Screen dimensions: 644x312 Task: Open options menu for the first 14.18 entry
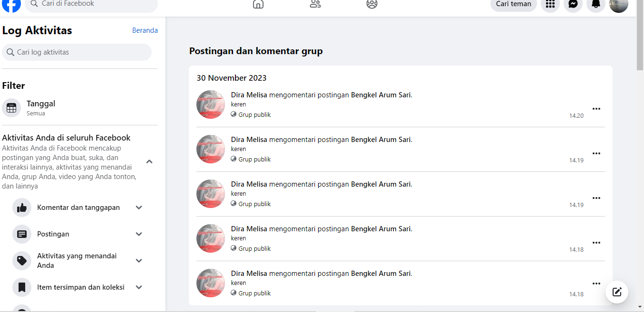(596, 243)
